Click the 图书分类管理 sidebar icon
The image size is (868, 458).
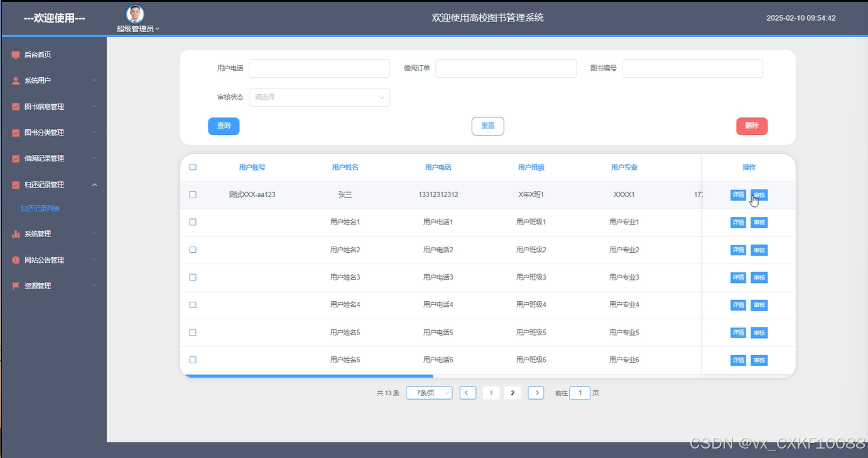16,133
